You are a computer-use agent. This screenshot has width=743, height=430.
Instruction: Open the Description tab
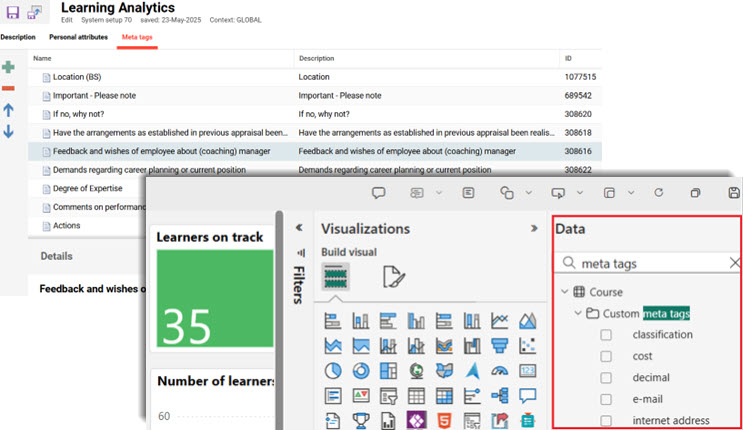(18, 37)
